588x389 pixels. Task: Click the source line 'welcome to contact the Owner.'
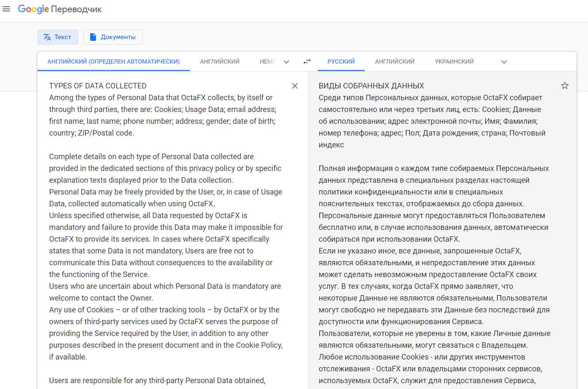[x=101, y=298]
